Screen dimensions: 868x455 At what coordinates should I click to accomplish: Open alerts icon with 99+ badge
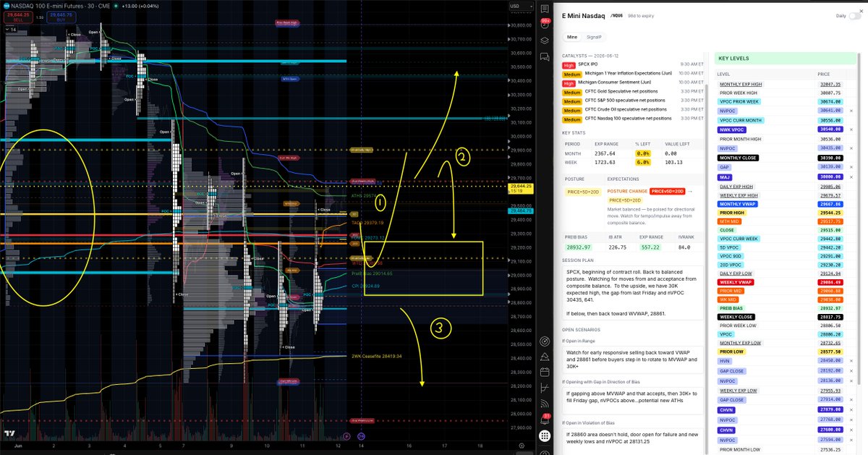(x=545, y=25)
